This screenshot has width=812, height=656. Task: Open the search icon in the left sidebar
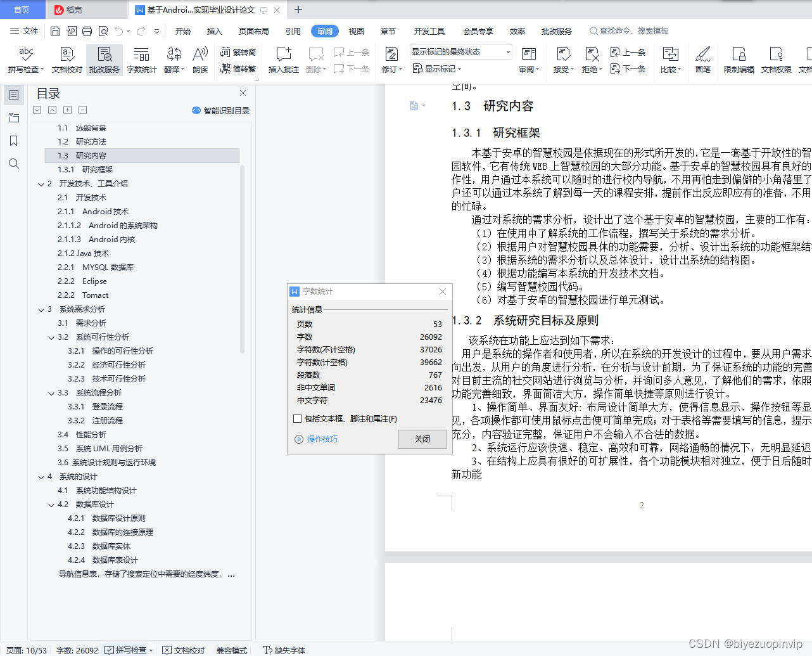click(x=13, y=164)
